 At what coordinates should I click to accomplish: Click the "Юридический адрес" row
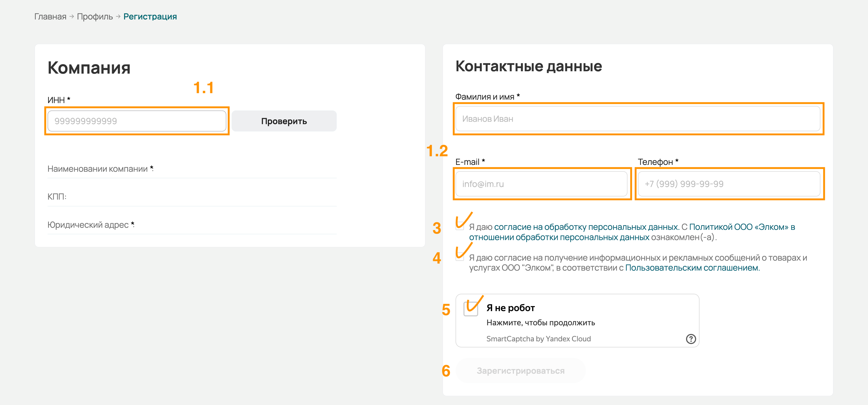click(192, 225)
